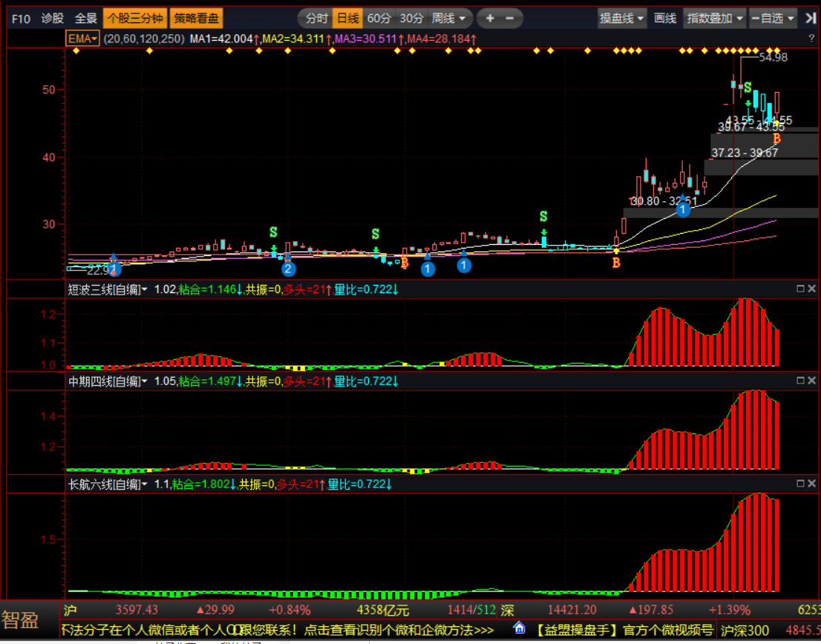
Task: Click the question mark help icon
Action: [812, 38]
